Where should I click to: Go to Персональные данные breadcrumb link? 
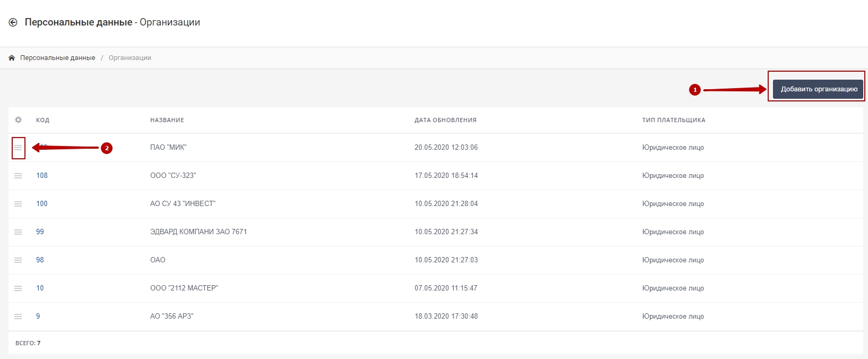(58, 58)
